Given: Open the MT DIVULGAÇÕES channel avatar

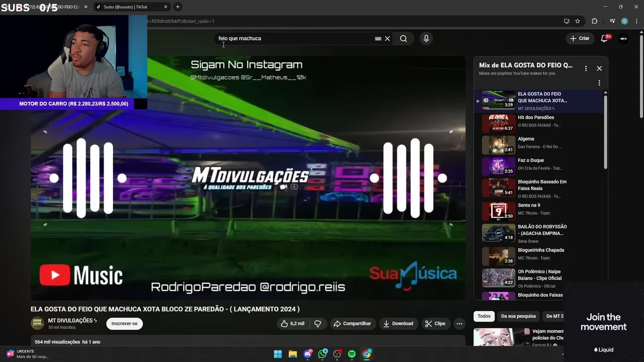Looking at the screenshot, I should 37,323.
